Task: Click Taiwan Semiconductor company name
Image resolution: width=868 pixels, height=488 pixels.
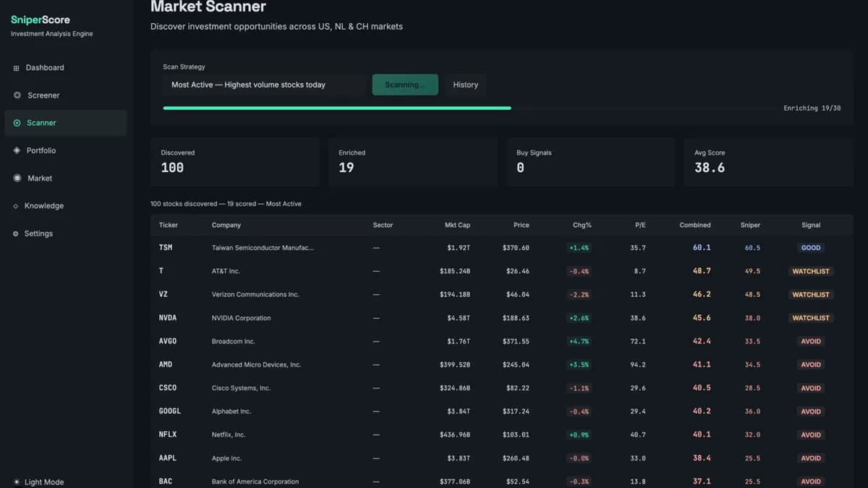Action: [x=263, y=248]
